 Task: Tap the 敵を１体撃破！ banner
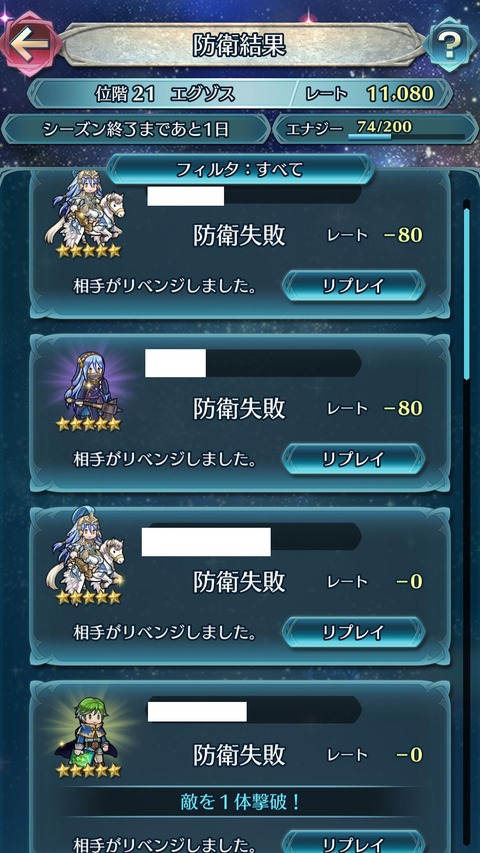point(239,803)
